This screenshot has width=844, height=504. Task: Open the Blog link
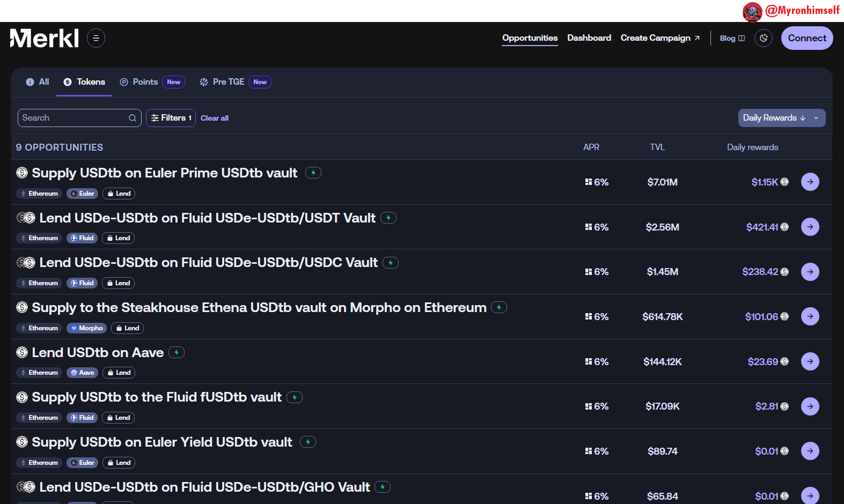[x=732, y=38]
